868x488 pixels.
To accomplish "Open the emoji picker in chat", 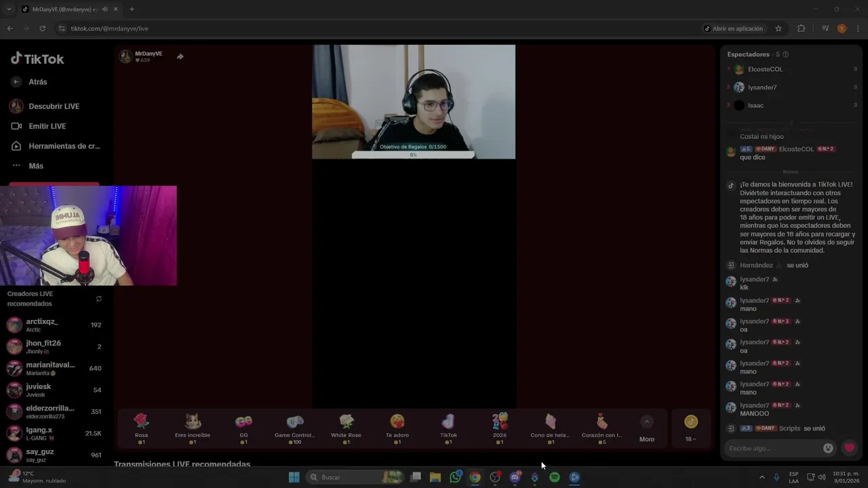I will pos(828,448).
